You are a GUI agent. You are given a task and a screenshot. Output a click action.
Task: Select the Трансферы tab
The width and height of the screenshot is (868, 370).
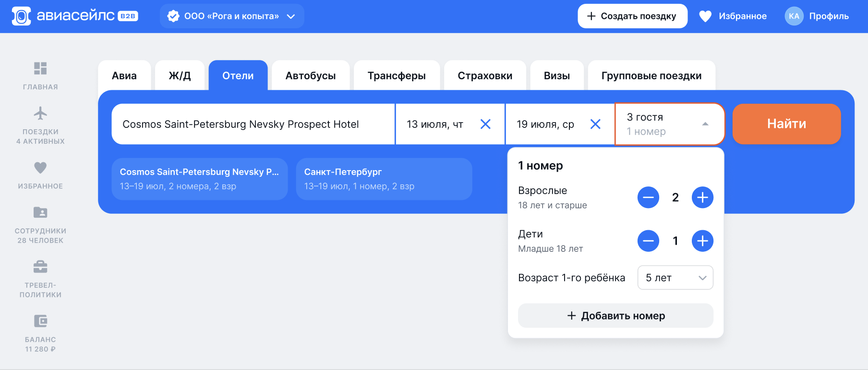tap(397, 75)
